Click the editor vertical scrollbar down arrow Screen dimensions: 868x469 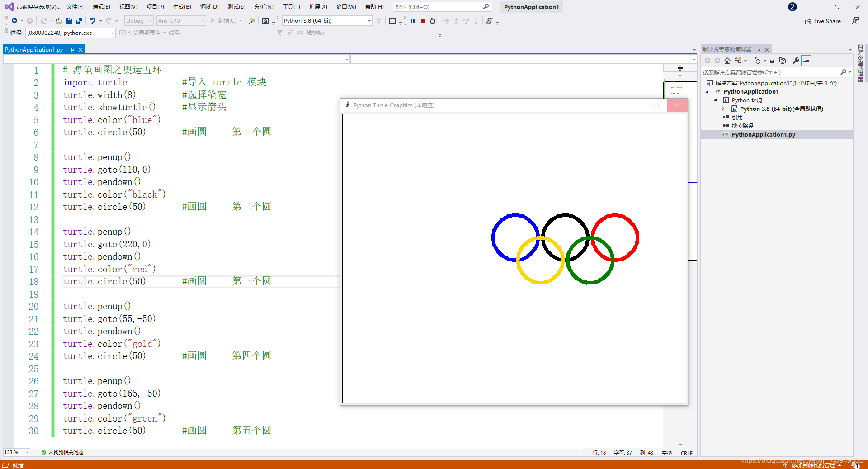pos(680,445)
